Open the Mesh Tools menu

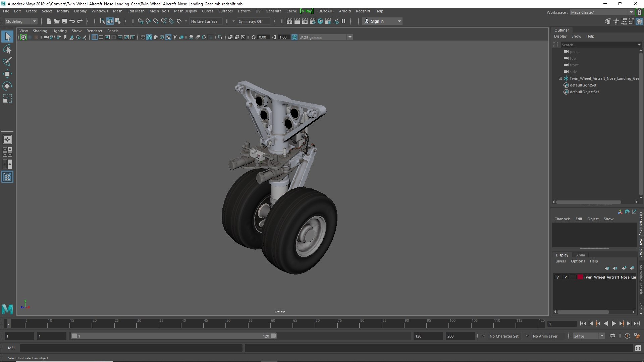click(159, 11)
